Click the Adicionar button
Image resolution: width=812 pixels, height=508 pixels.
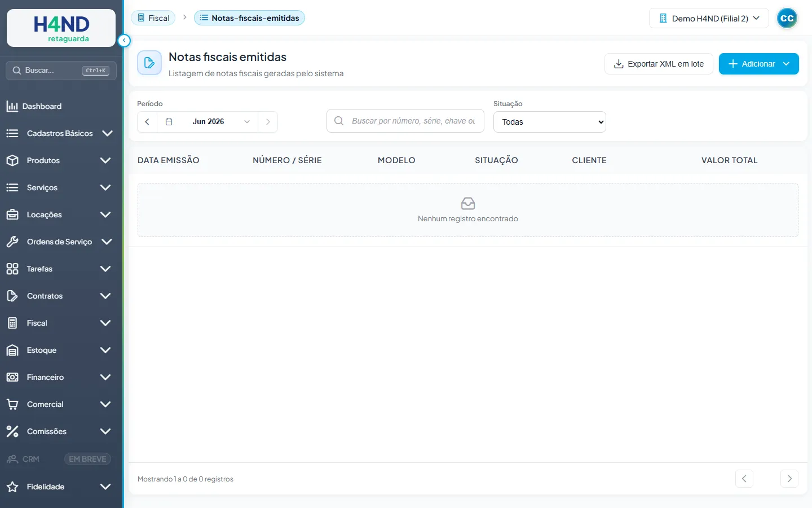pyautogui.click(x=758, y=64)
